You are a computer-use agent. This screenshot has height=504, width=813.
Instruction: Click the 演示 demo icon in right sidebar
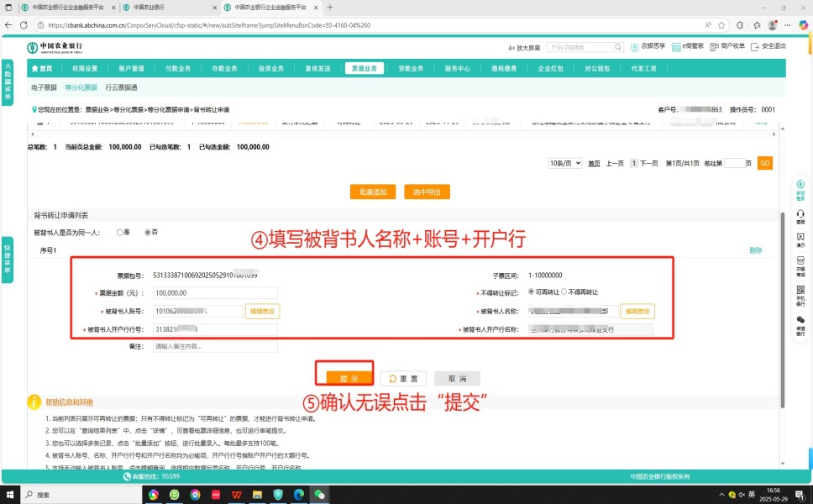pos(800,239)
